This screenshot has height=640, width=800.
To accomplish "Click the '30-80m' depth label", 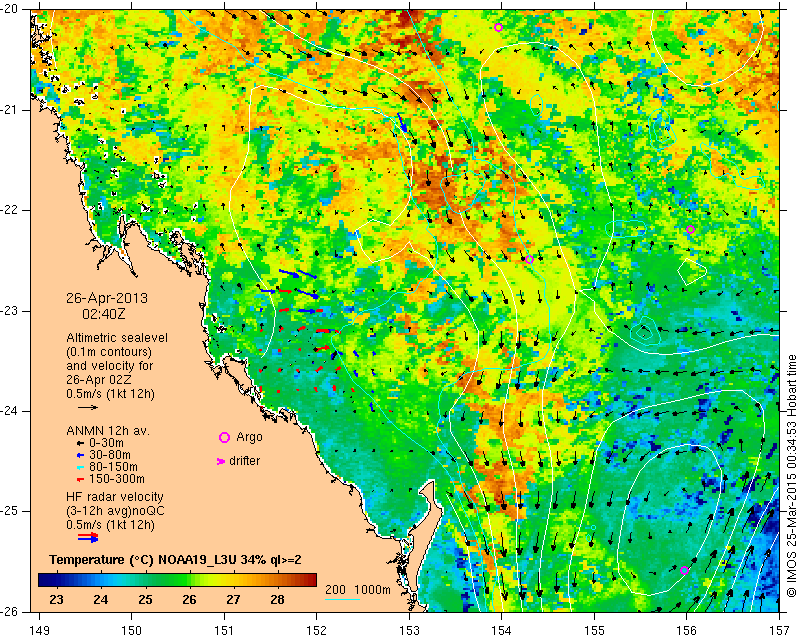I will 109,455.
